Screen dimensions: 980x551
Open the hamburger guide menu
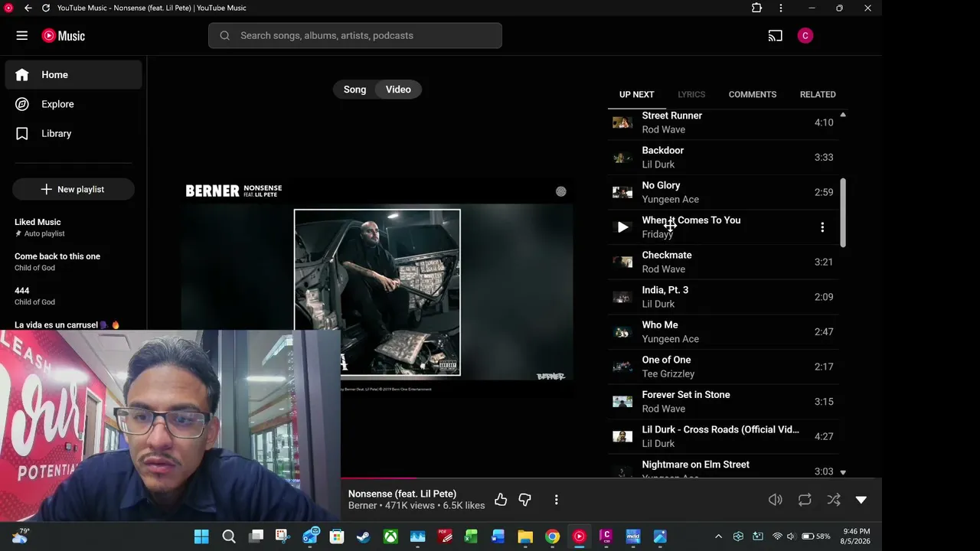tap(22, 36)
